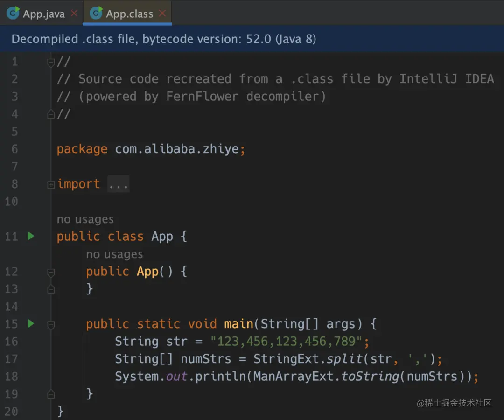Image resolution: width=504 pixels, height=420 pixels.
Task: Click 'out' field on line 18
Action: click(176, 376)
